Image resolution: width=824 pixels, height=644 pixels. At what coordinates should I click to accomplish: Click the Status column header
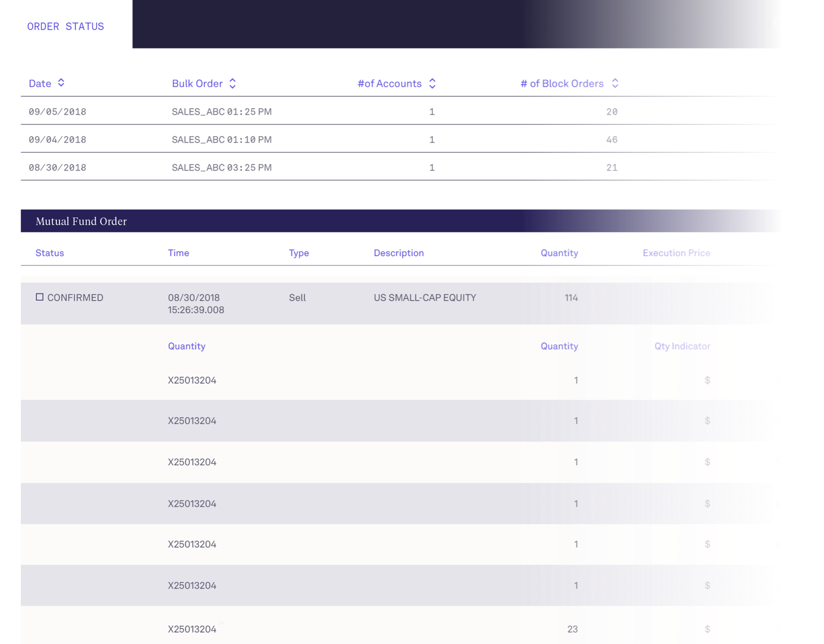click(x=49, y=252)
